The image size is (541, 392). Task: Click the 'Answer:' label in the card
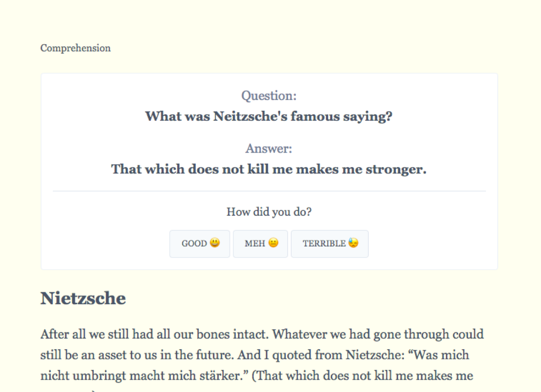pos(269,148)
